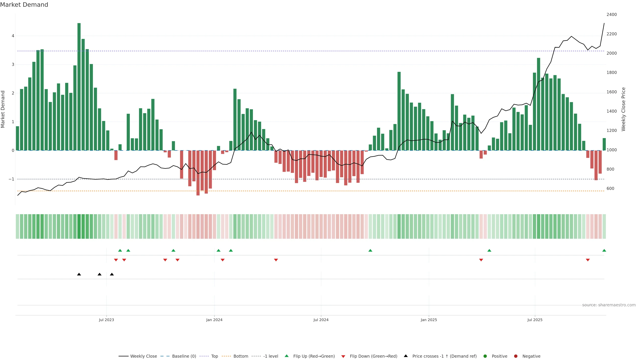Click the Market Demand chart title
Viewport: 644px width, 362px height.
pyautogui.click(x=24, y=5)
